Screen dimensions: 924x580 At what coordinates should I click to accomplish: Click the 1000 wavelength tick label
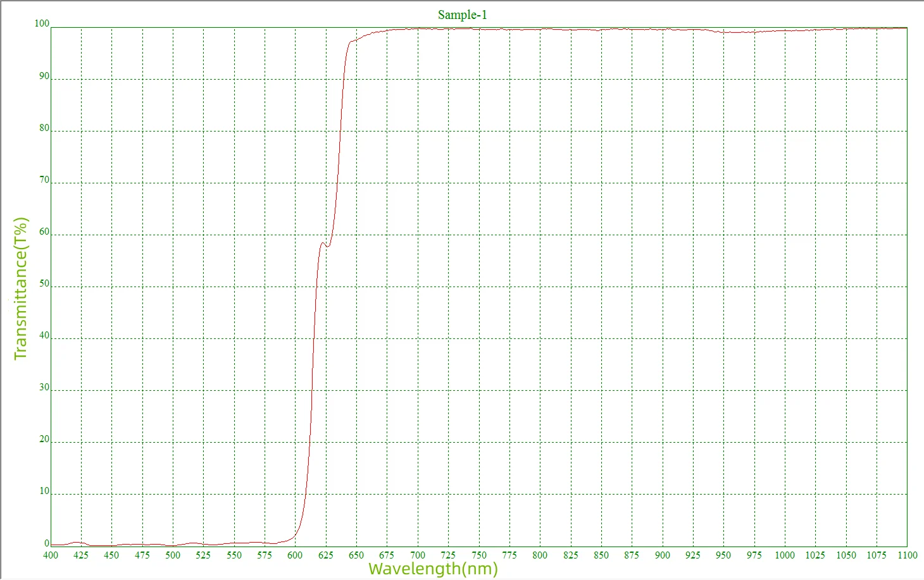[785, 555]
